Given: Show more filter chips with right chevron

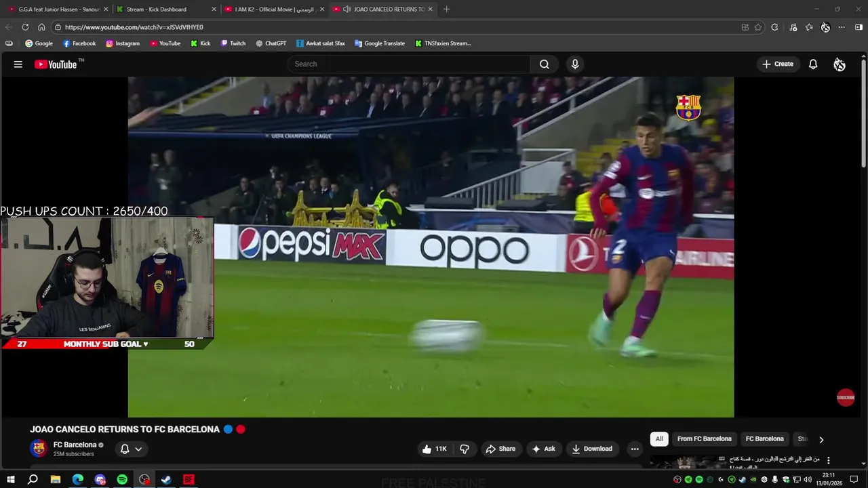Looking at the screenshot, I should coord(821,439).
